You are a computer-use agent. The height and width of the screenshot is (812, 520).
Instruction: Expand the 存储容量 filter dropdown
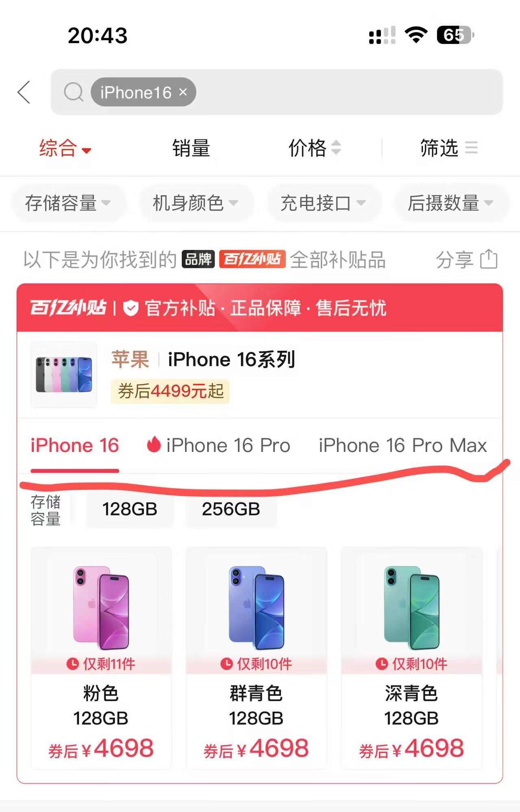pyautogui.click(x=68, y=203)
